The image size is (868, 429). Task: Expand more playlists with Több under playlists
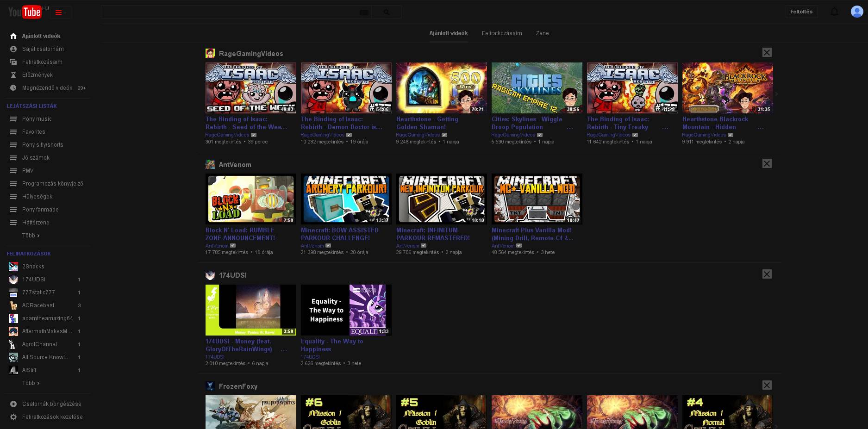(x=31, y=236)
